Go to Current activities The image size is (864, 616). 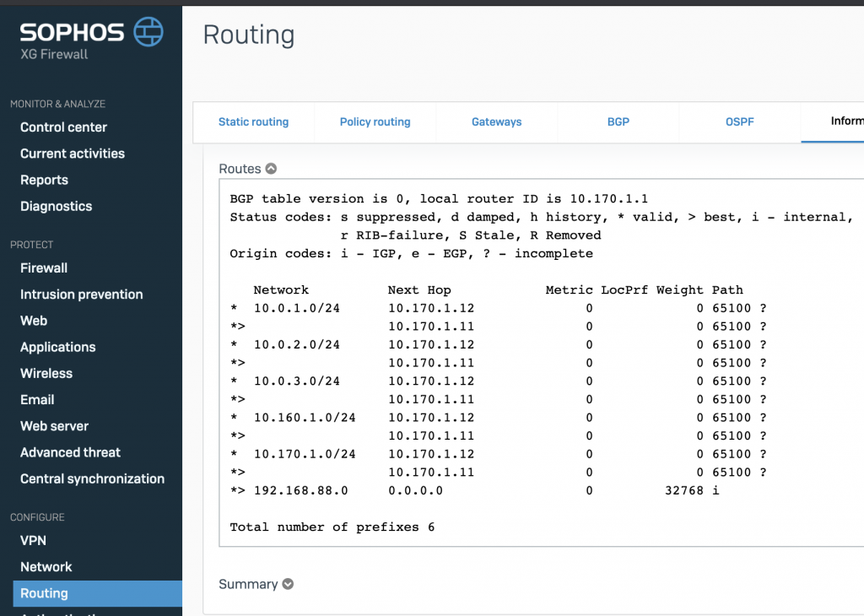pyautogui.click(x=73, y=154)
